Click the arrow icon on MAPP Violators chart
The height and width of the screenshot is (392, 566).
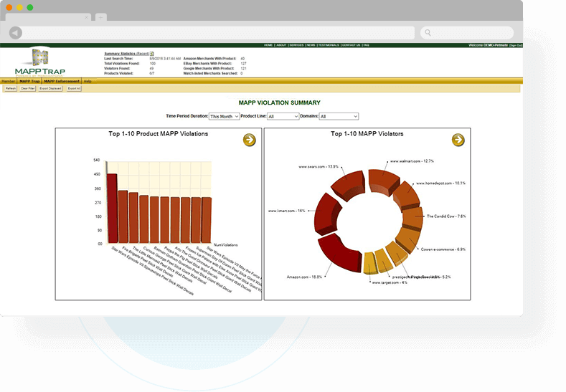(x=458, y=140)
